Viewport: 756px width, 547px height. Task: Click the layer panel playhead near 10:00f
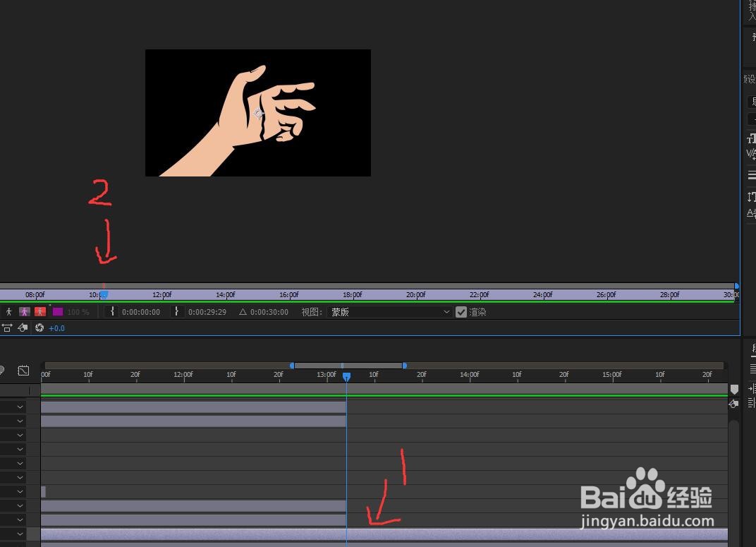(x=104, y=294)
